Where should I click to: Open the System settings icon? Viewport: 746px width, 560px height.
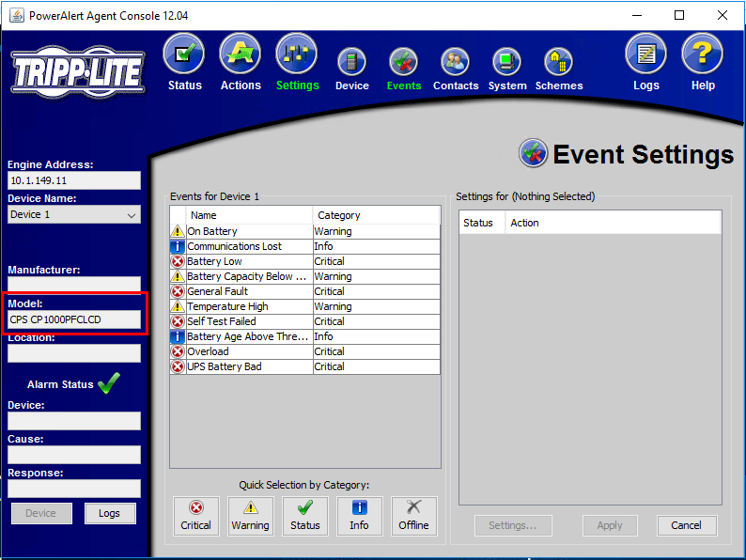point(507,63)
